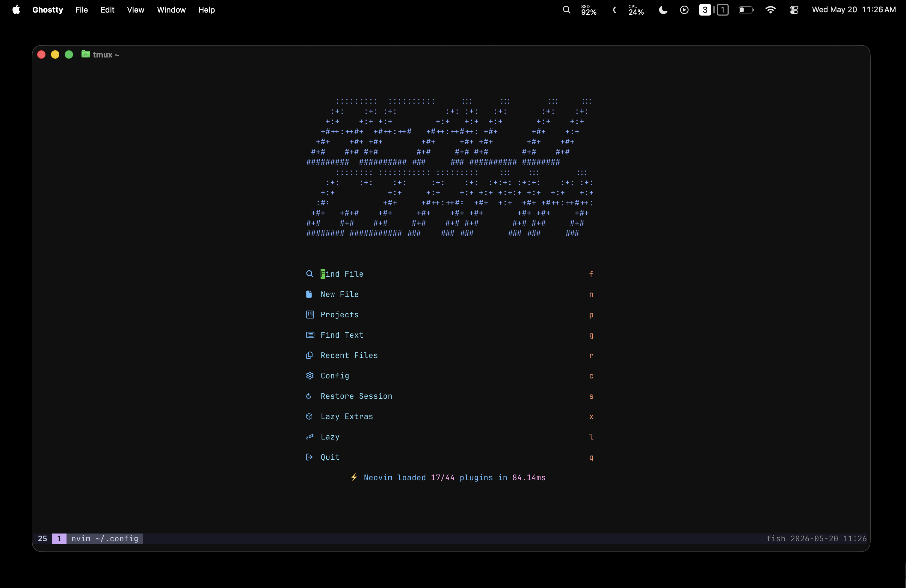Viewport: 906px width, 588px height.
Task: Click the restore arrow icon beside Restore Session
Action: point(309,396)
